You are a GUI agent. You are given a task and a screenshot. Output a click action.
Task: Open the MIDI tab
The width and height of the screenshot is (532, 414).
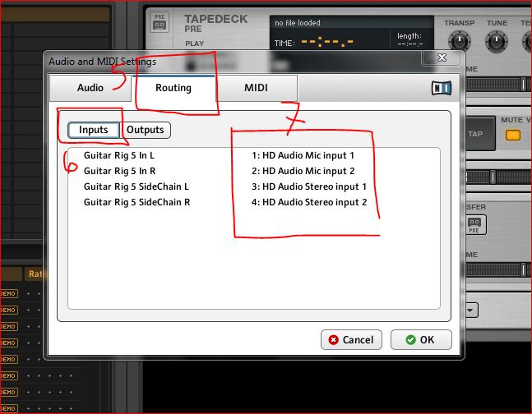click(x=257, y=88)
